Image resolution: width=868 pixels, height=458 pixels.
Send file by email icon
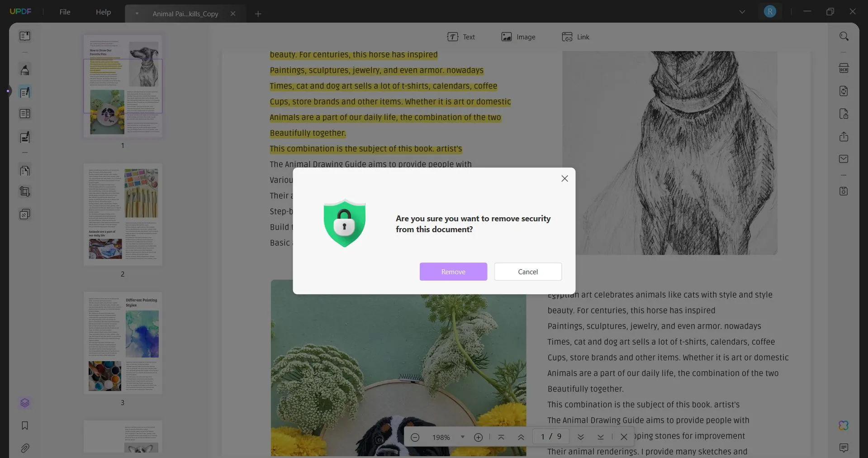[844, 159]
